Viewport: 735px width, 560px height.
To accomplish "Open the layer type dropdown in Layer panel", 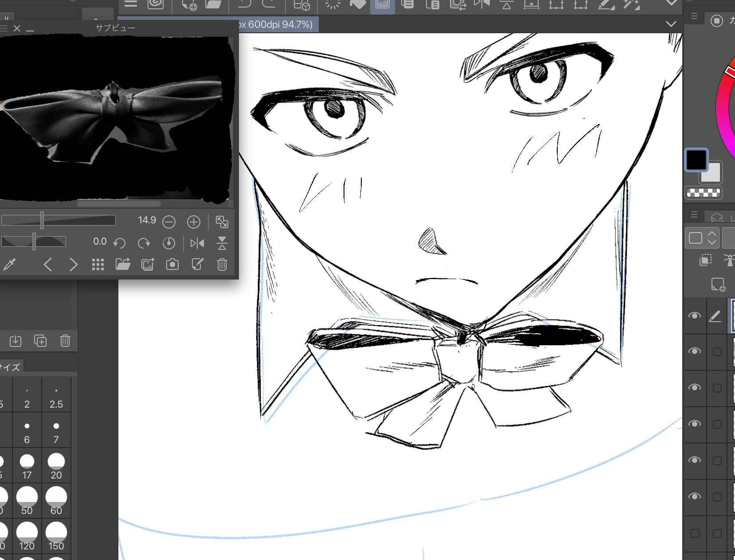I will pos(702,238).
